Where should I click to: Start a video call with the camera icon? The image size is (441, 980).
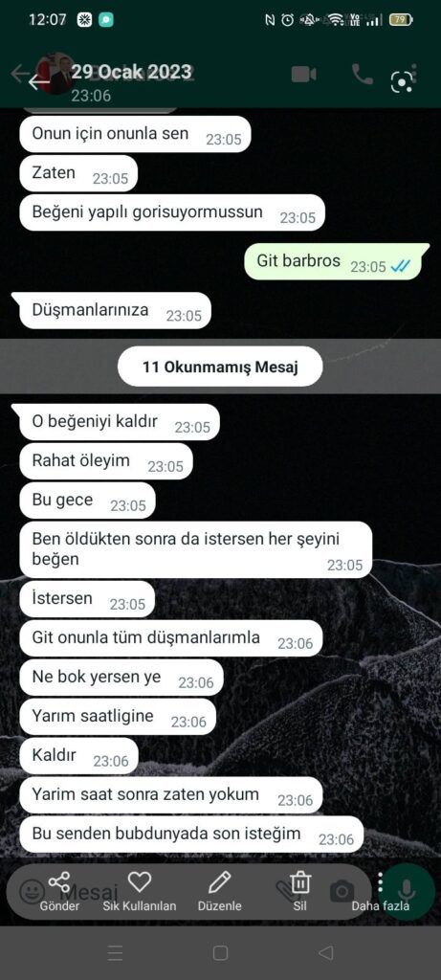[x=303, y=75]
